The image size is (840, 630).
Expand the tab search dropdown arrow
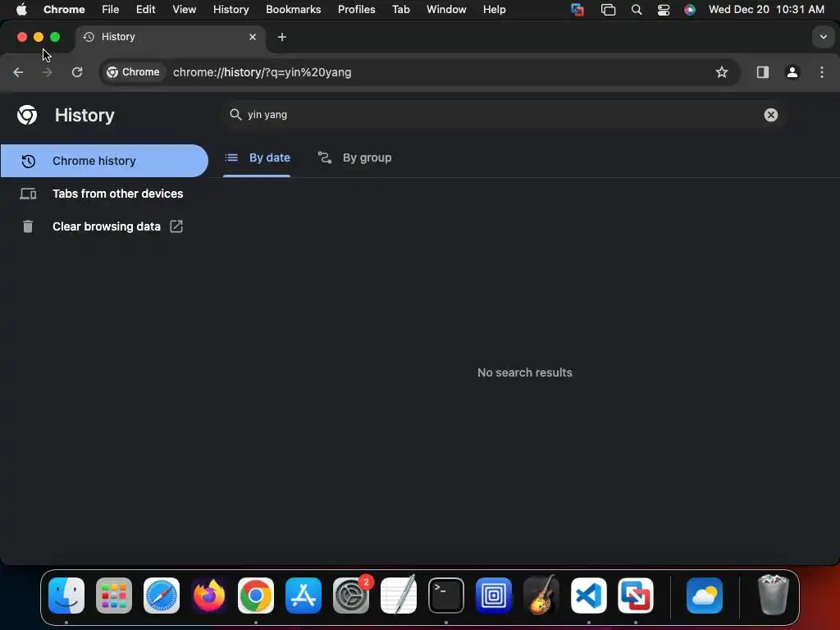pos(823,37)
